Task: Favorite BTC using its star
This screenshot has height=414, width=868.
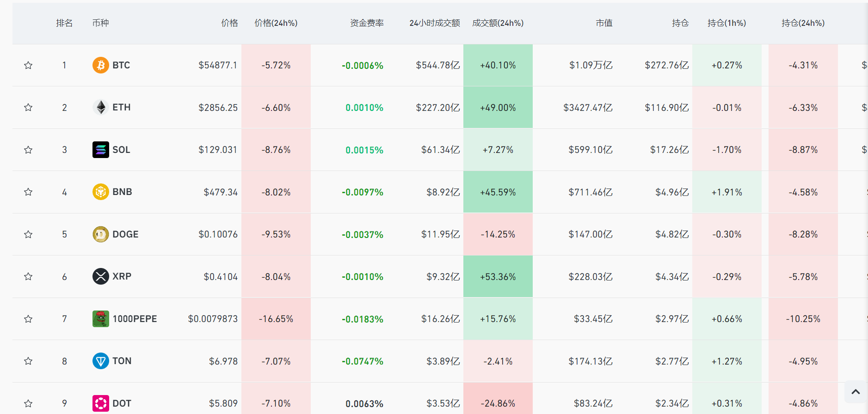Action: coord(28,65)
